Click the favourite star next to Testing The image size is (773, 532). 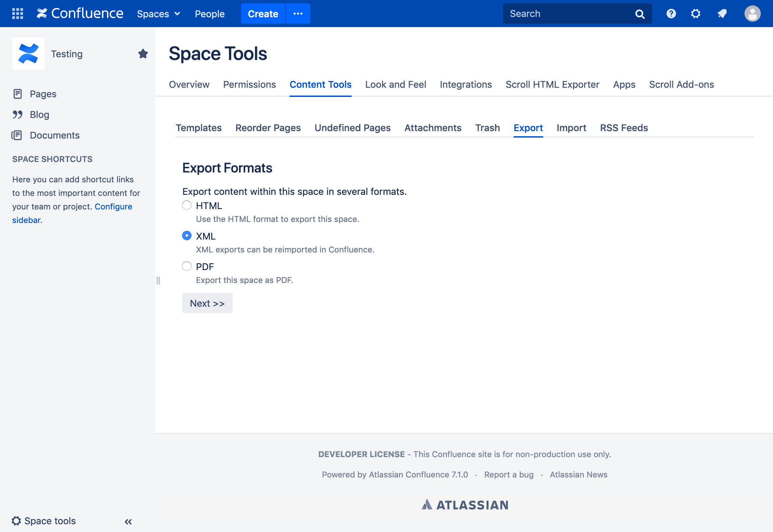pyautogui.click(x=143, y=54)
